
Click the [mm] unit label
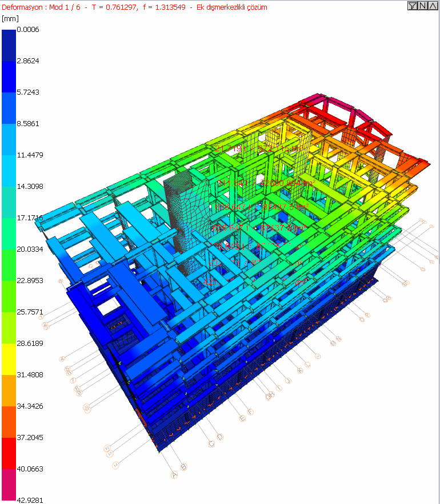(x=10, y=19)
